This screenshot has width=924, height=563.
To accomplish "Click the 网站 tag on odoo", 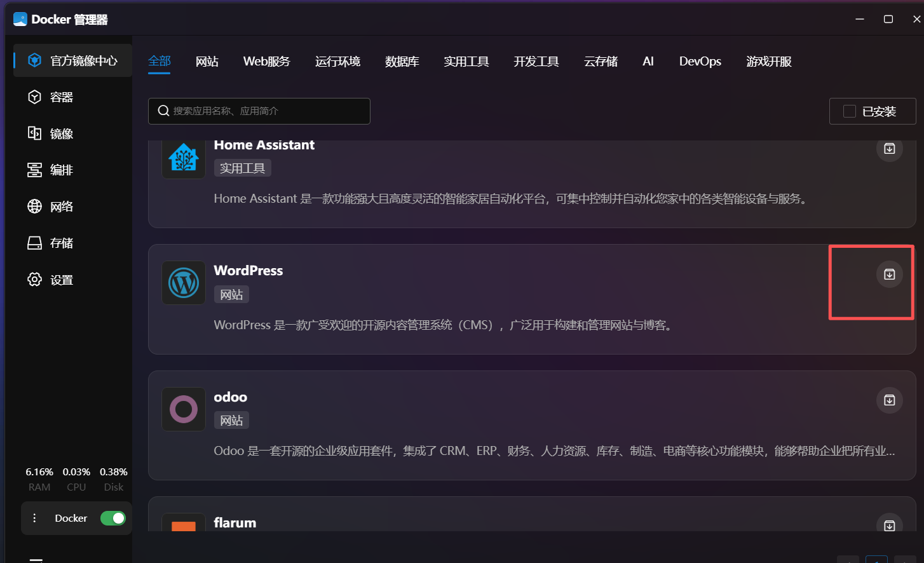I will click(x=231, y=420).
